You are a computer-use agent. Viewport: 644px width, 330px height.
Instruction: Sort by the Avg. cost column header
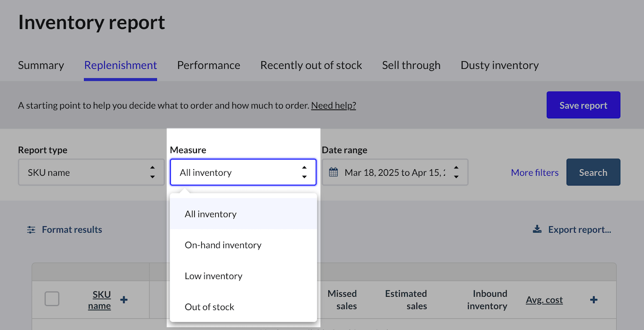(x=544, y=300)
